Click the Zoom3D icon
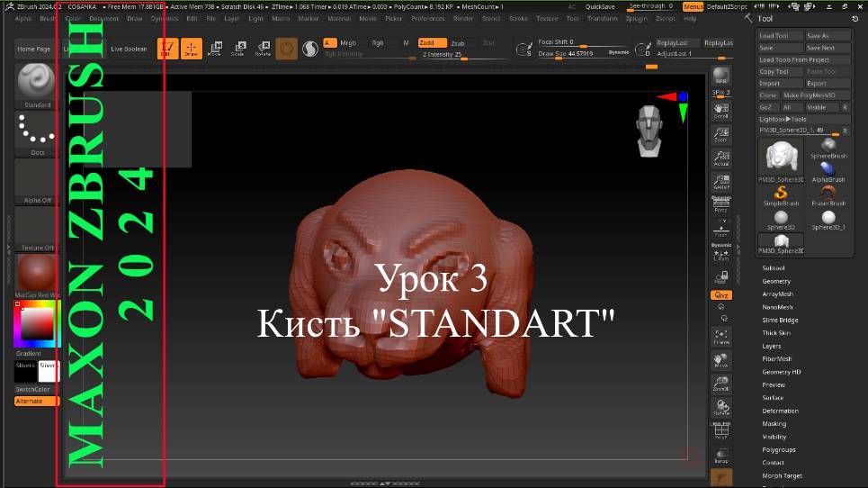The image size is (868, 488). coord(720,384)
